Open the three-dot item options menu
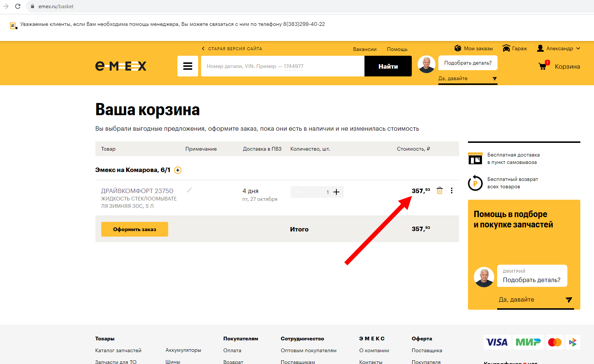This screenshot has height=364, width=594. 451,190
